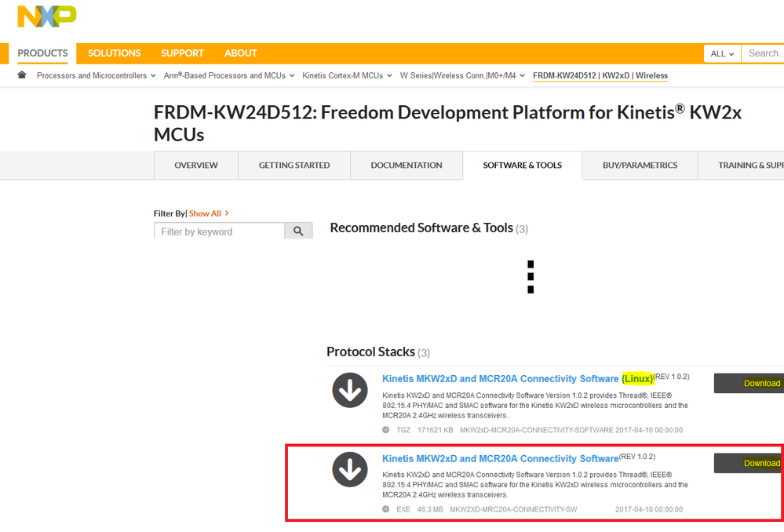Expand Processors and Microcontrollers breadcrumb dropdown
Image resolution: width=784 pixels, height=532 pixels.
coord(96,75)
